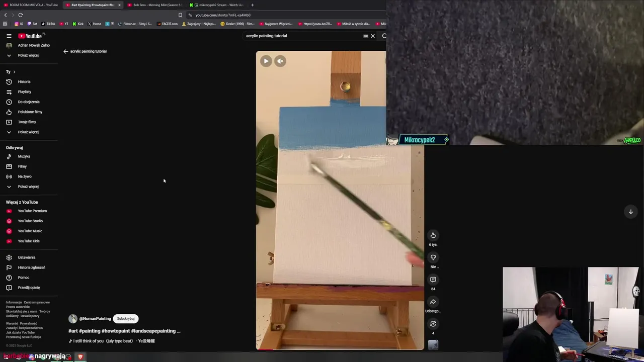Expand Pokaż więcej under subscriptions
644x362 pixels.
(28, 55)
